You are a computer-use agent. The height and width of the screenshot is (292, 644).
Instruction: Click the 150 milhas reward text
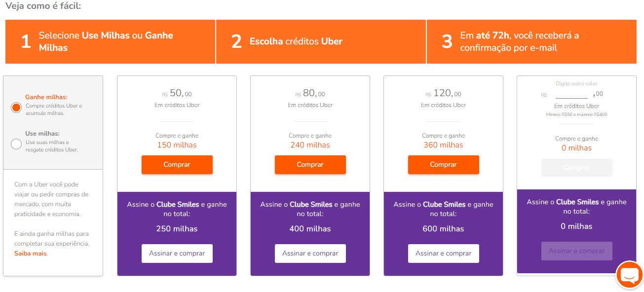(x=177, y=145)
